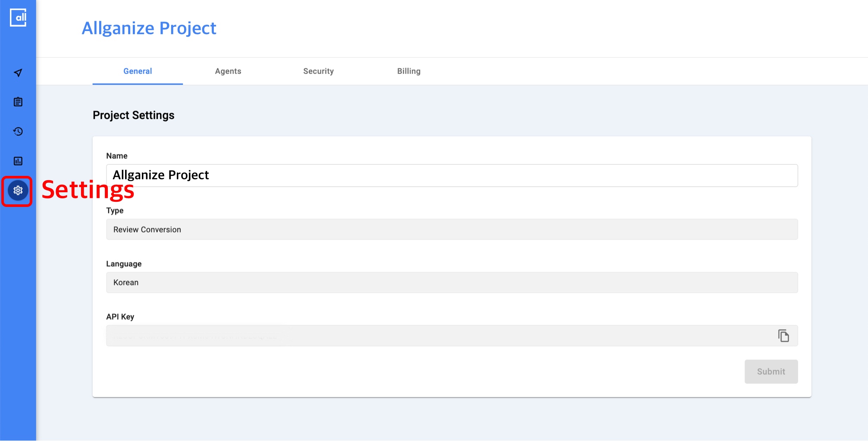This screenshot has width=868, height=441.
Task: Switch to the General tab
Action: [x=138, y=71]
